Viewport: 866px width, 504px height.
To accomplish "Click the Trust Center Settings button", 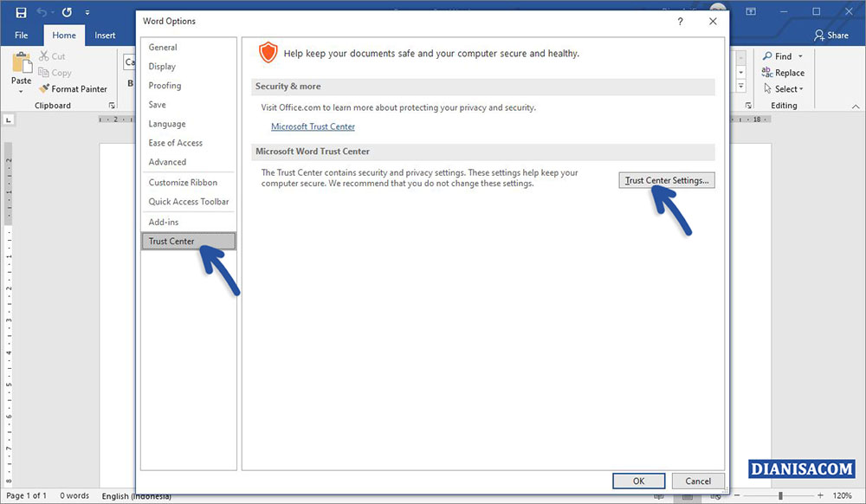I will coord(666,180).
